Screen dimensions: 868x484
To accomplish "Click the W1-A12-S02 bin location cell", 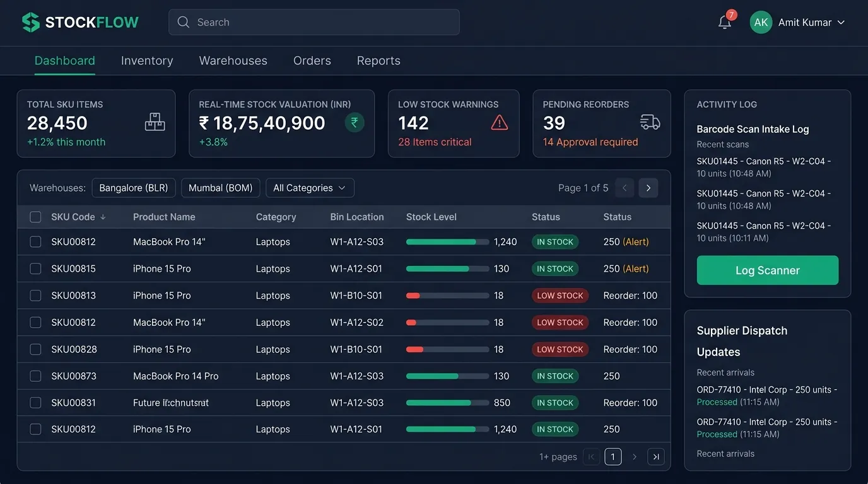I will (x=357, y=323).
